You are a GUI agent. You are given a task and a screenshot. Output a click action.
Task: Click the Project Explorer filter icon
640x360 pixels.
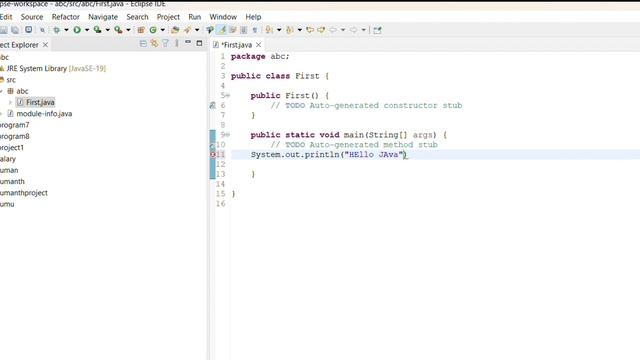coord(165,43)
